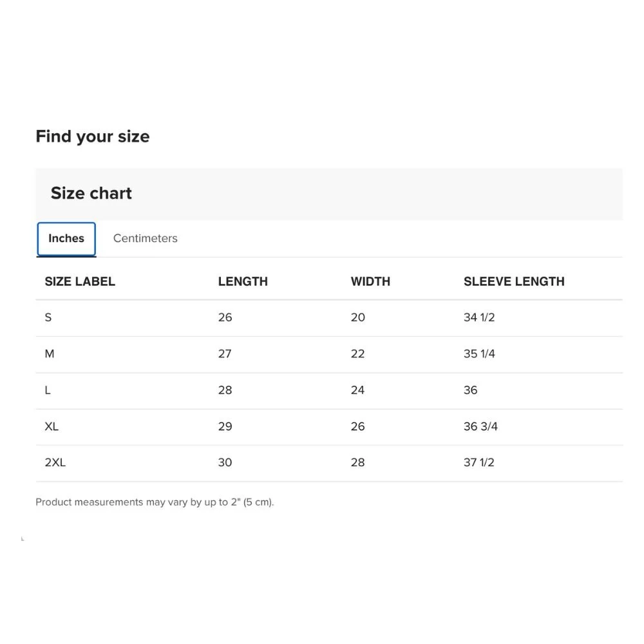Select the M size row label
Viewport: 644px width, 644px height.
click(50, 354)
